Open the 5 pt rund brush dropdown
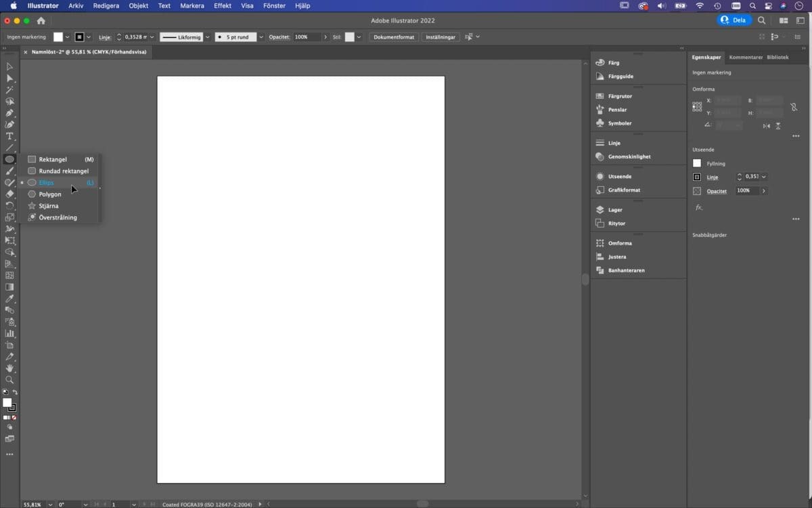 pyautogui.click(x=261, y=37)
